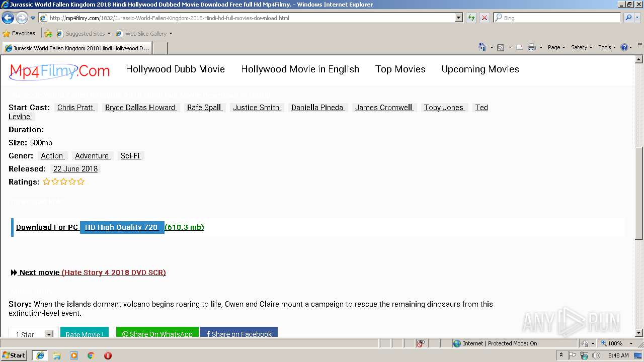Click the 22 June 2018 release date link
The width and height of the screenshot is (644, 362).
[75, 169]
